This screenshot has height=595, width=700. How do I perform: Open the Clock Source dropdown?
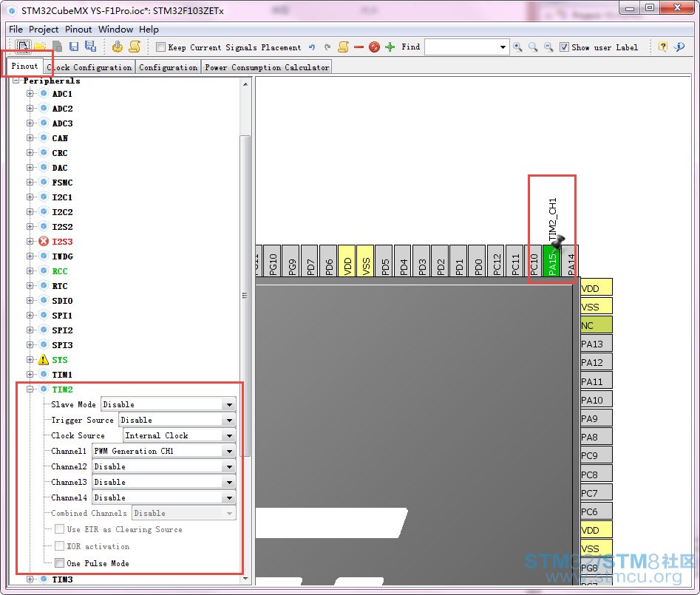pos(229,435)
